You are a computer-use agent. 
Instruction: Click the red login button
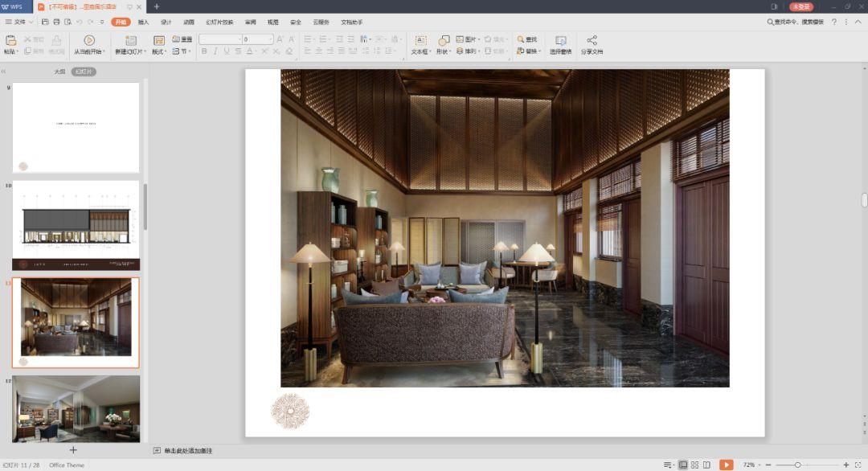point(800,6)
